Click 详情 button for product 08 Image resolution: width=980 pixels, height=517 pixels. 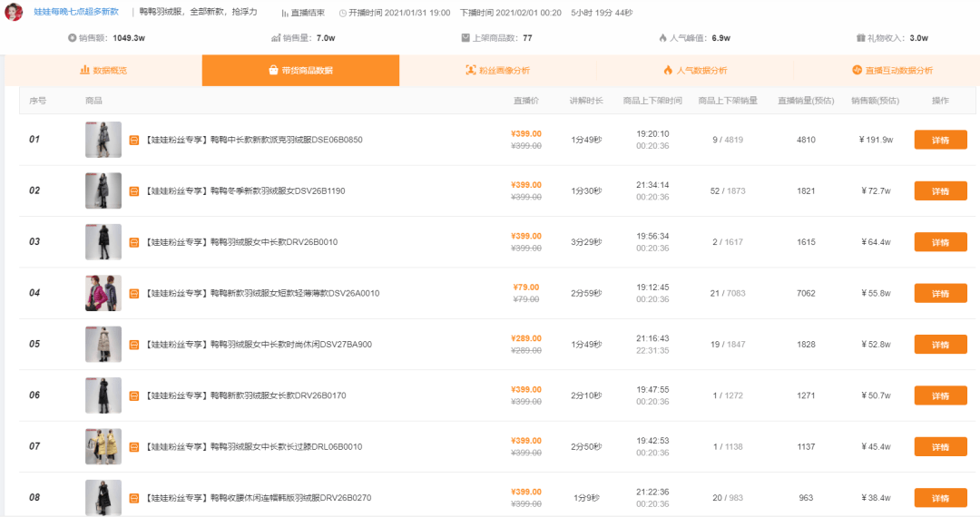[940, 498]
